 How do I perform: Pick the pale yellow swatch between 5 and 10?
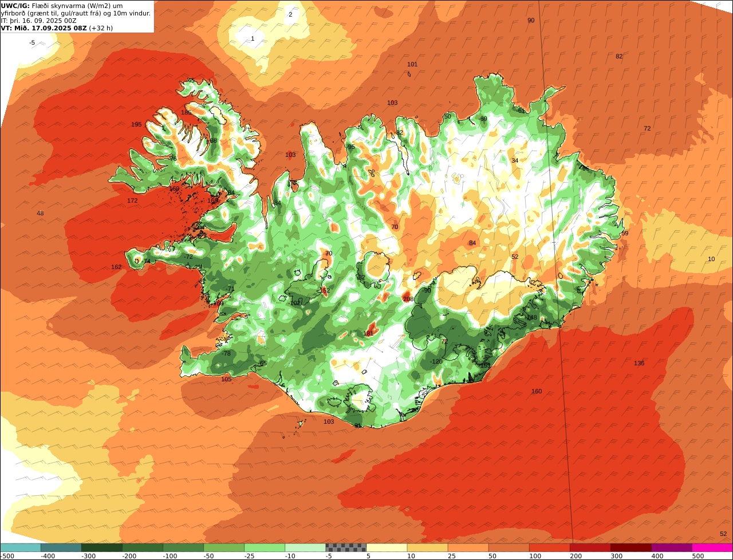coord(387,547)
